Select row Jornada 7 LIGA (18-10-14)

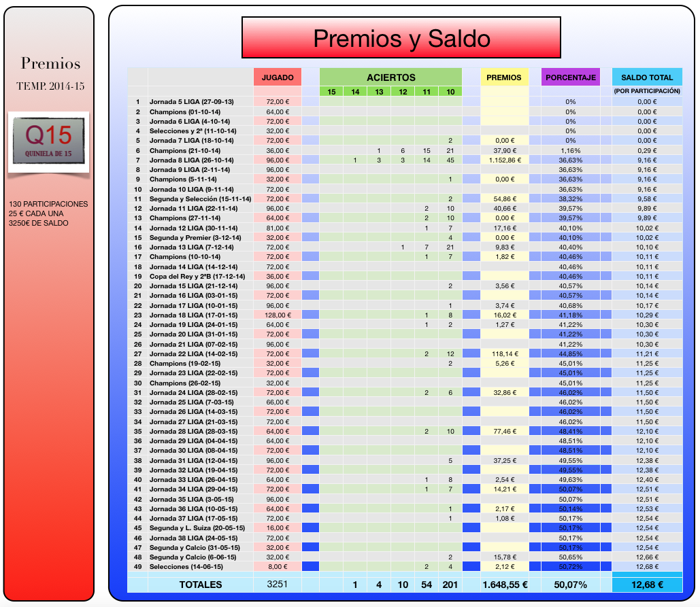pos(405,141)
